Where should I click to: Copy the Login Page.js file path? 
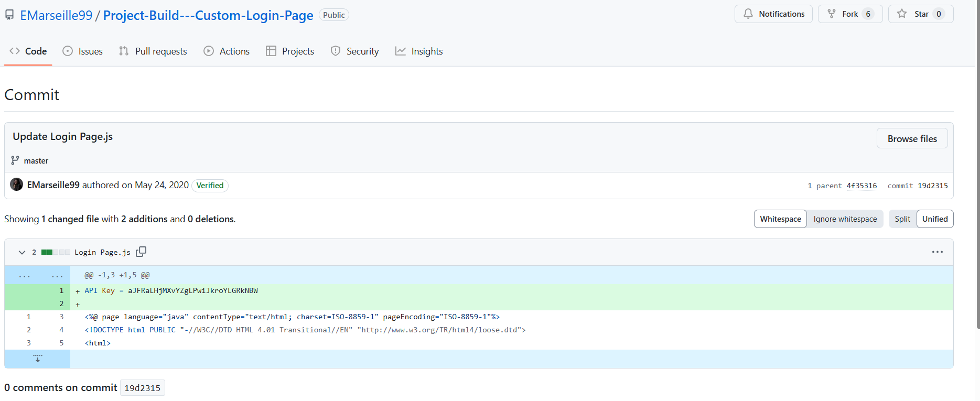click(x=141, y=252)
